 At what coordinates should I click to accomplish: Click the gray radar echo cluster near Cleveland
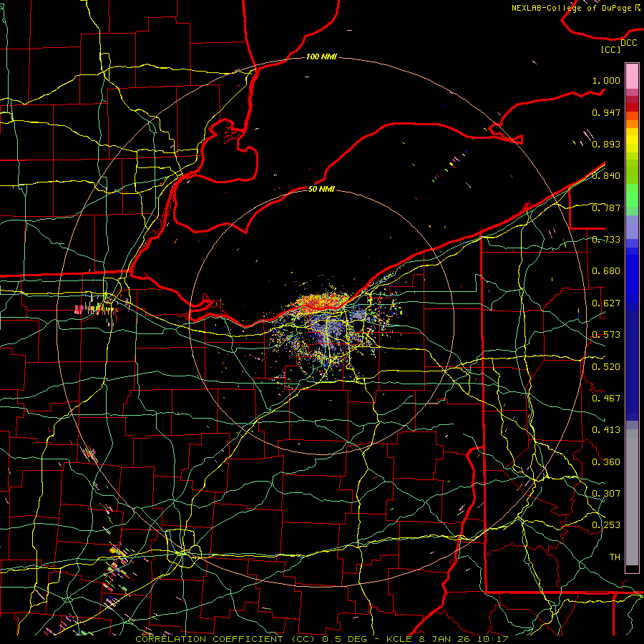click(x=328, y=328)
